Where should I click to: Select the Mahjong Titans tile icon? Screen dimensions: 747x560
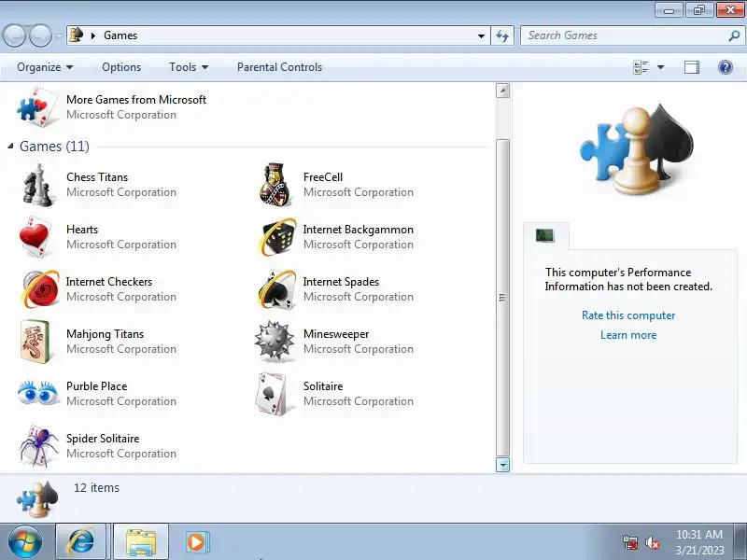coord(35,342)
